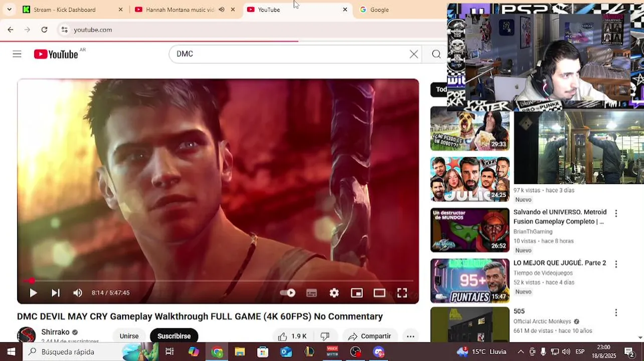The height and width of the screenshot is (361, 644).
Task: Open options menu for Metroid Fusion video
Action: [616, 213]
